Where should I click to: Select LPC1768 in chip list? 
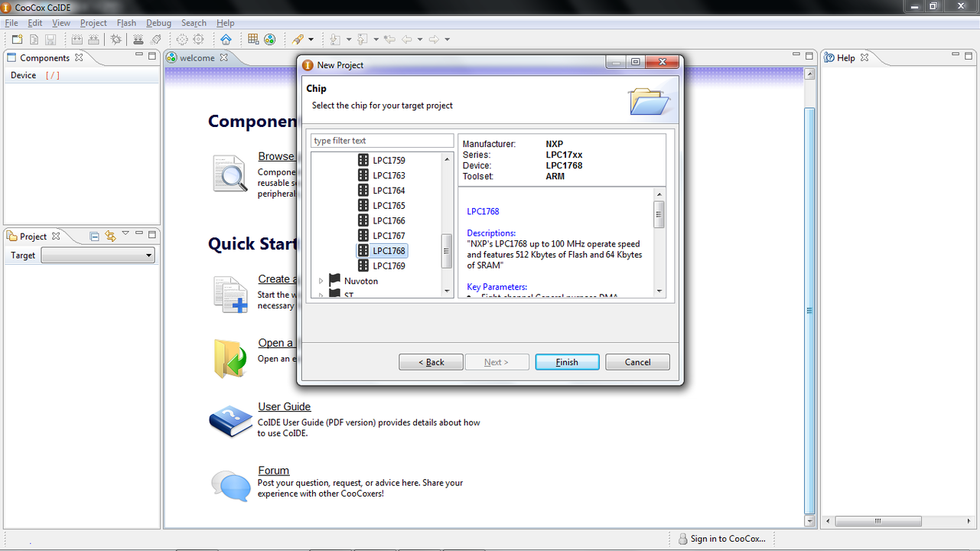[389, 251]
